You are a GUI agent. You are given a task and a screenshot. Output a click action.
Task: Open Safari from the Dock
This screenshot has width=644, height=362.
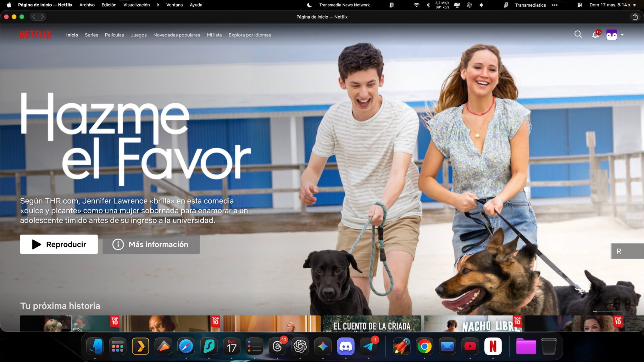(x=186, y=346)
